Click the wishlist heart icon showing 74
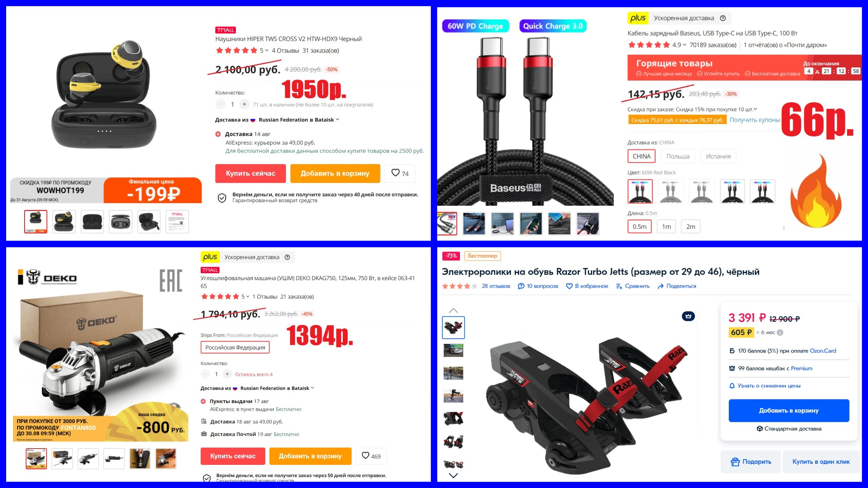This screenshot has height=488, width=868. tap(395, 173)
